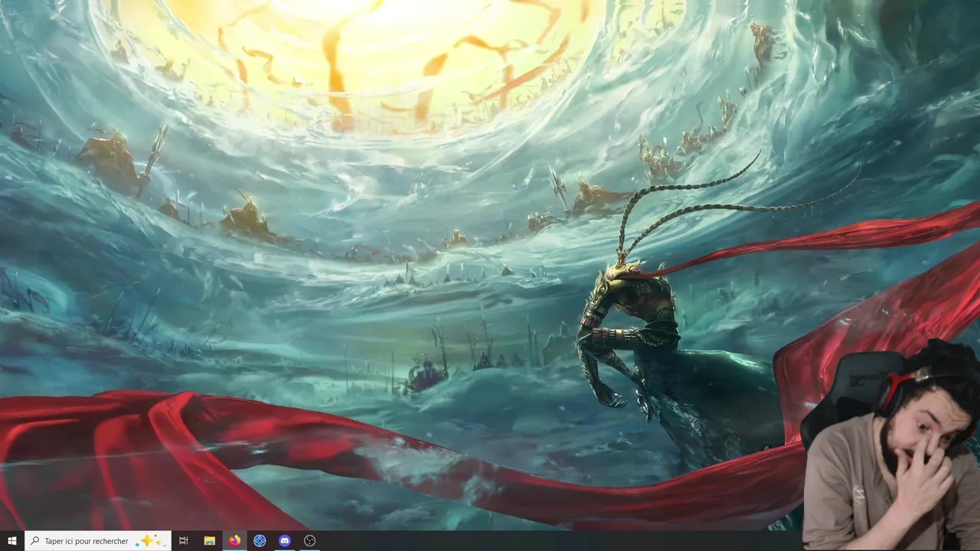Open Task View from the taskbar
980x551 pixels.
point(184,541)
